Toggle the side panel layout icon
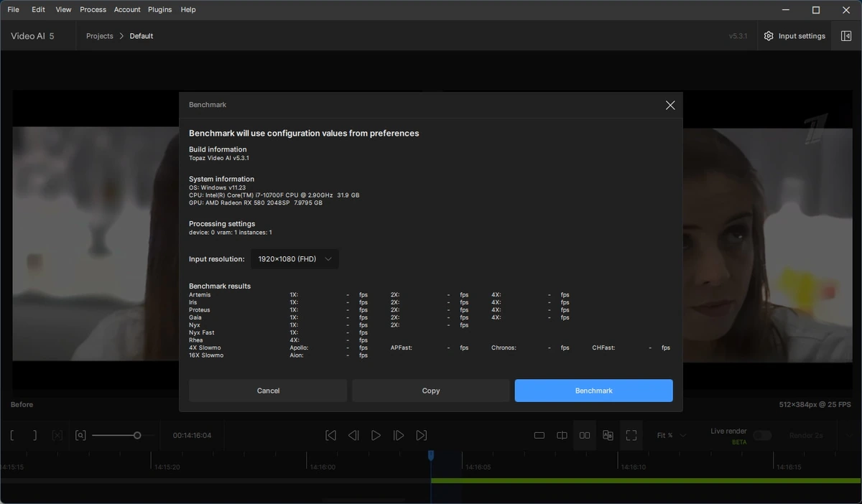Image resolution: width=862 pixels, height=504 pixels. [846, 36]
